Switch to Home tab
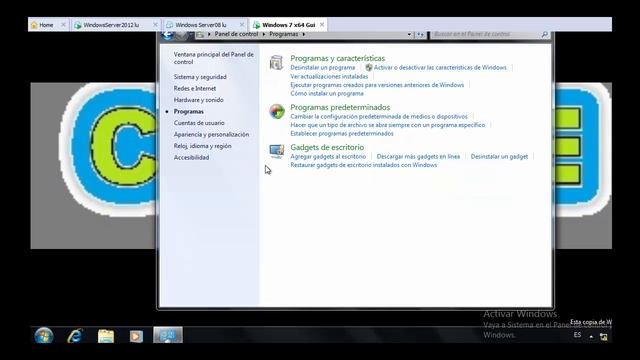The width and height of the screenshot is (640, 360). pos(46,25)
